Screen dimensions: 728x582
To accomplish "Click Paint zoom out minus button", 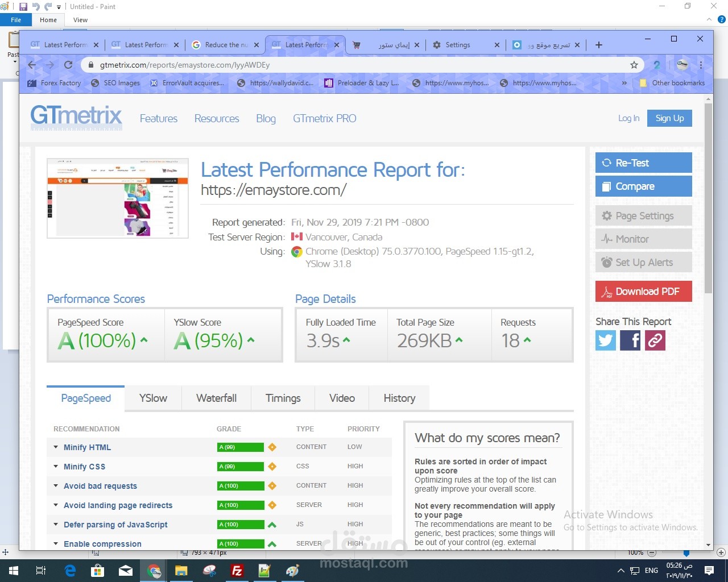I will 652,552.
